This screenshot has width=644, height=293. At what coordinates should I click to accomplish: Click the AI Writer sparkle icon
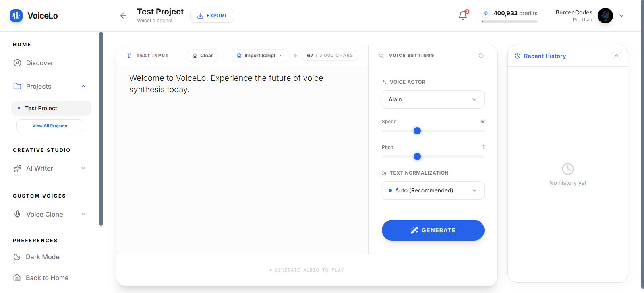[x=17, y=168]
